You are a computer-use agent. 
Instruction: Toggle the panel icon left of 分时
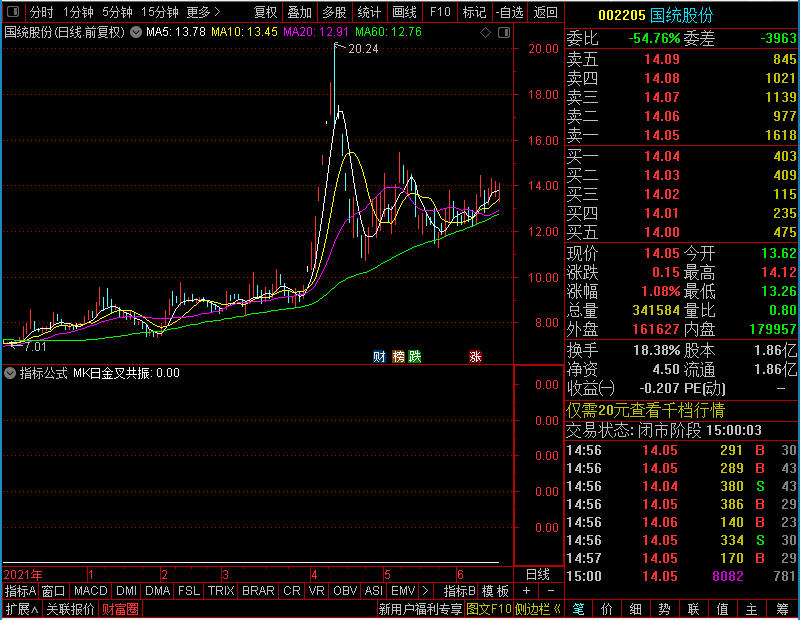click(13, 12)
